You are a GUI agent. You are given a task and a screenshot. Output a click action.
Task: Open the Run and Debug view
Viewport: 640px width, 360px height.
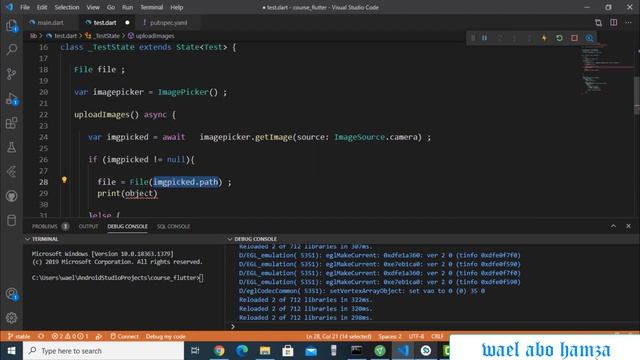coord(11,99)
